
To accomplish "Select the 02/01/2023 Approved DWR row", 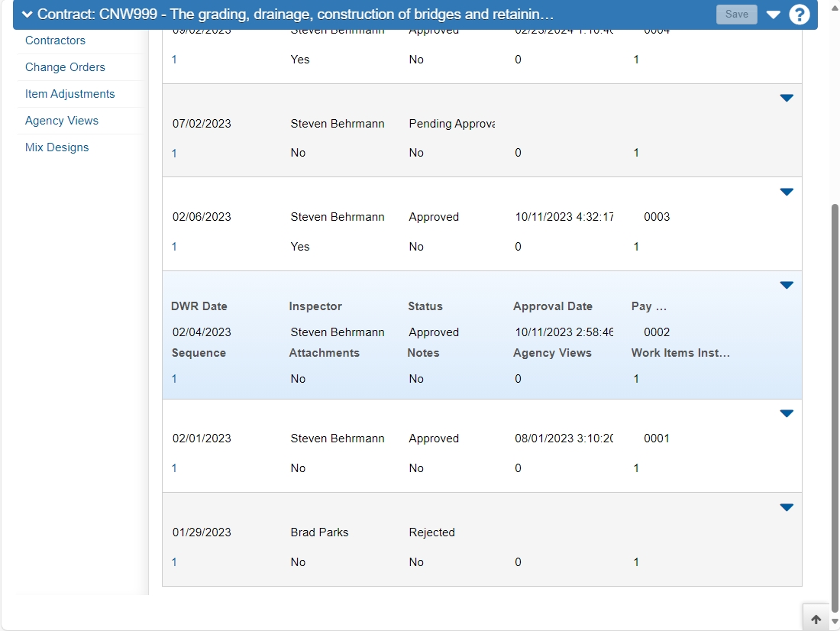I will point(482,446).
